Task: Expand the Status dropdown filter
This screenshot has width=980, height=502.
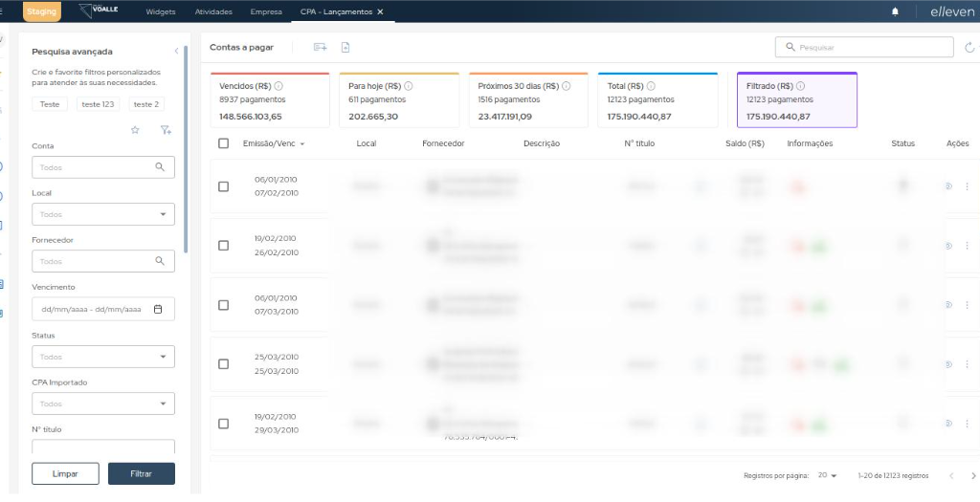Action: click(103, 357)
